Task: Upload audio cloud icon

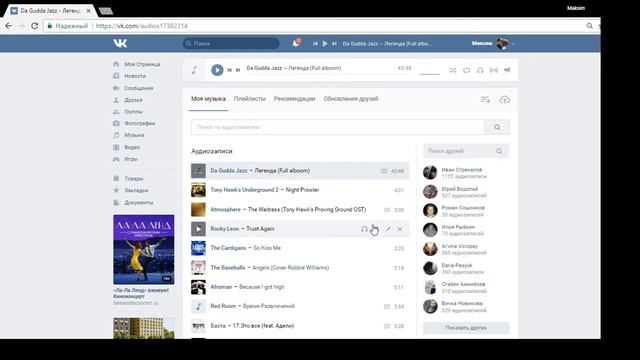Action: coord(505,100)
